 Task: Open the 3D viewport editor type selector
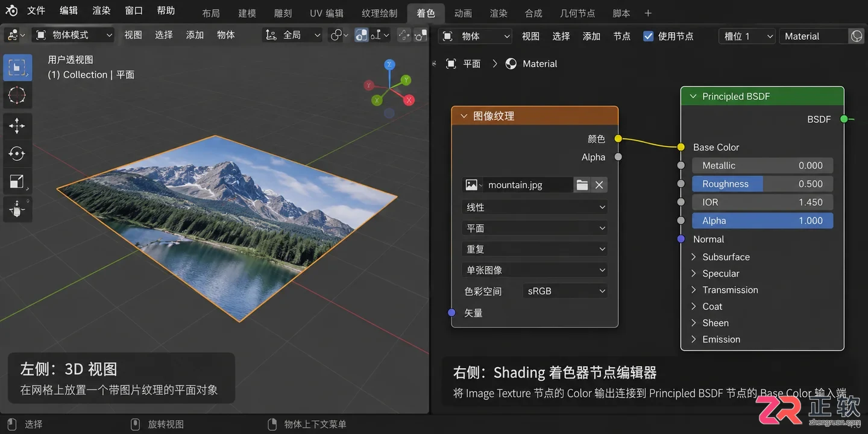coord(15,35)
